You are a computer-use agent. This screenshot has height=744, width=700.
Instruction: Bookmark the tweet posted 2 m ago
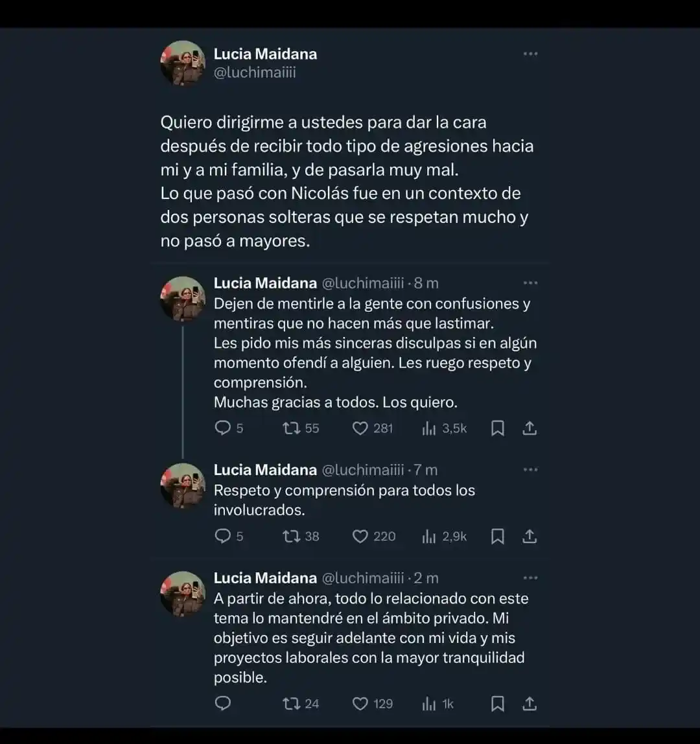[498, 704]
